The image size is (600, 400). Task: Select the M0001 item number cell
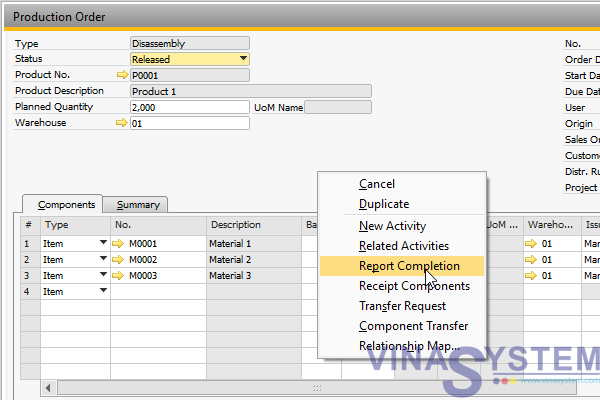[x=158, y=243]
